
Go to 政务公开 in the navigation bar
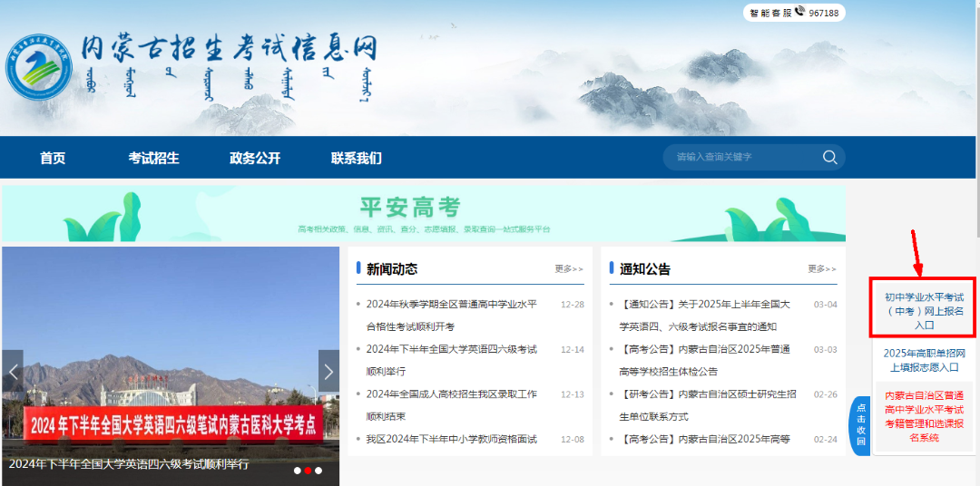255,158
